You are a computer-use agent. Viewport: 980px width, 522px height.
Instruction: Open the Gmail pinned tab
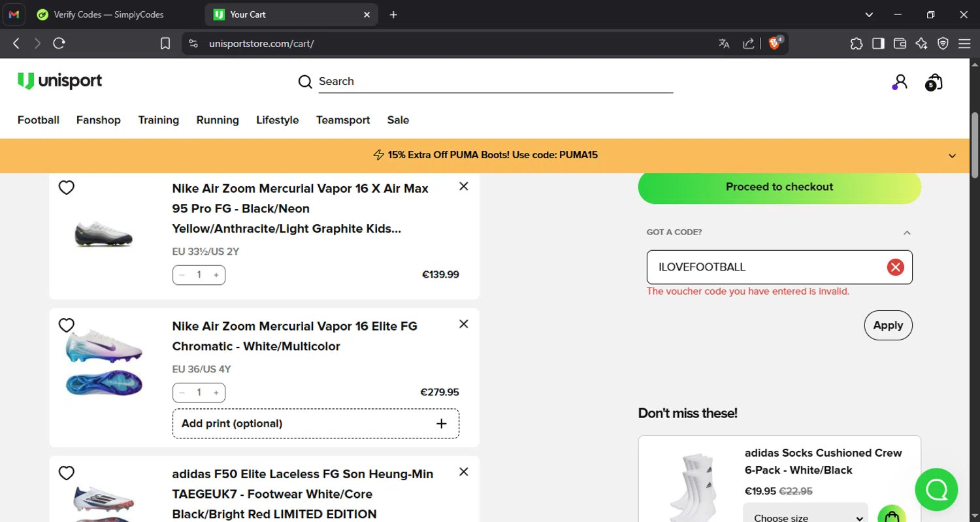14,14
